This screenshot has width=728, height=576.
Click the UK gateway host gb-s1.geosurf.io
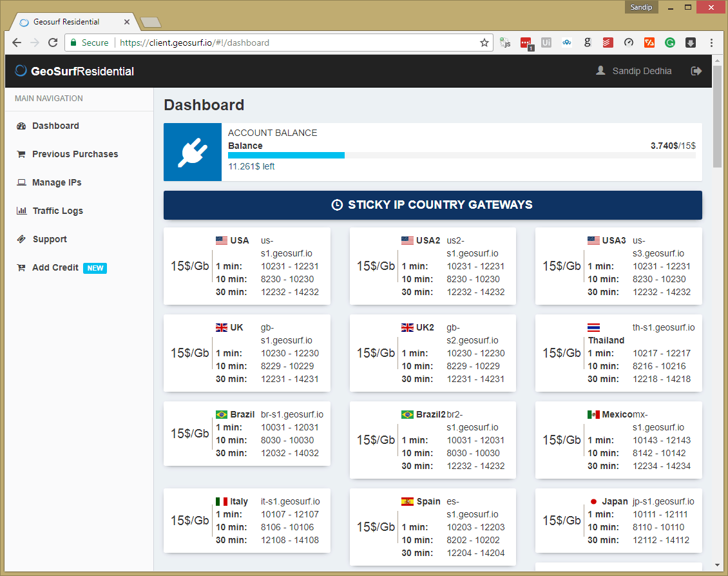point(287,334)
